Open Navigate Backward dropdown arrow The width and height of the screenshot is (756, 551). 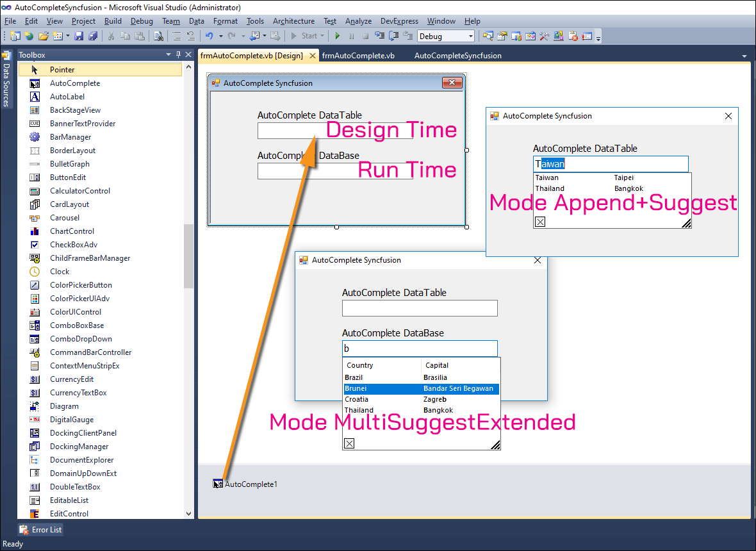pos(264,36)
